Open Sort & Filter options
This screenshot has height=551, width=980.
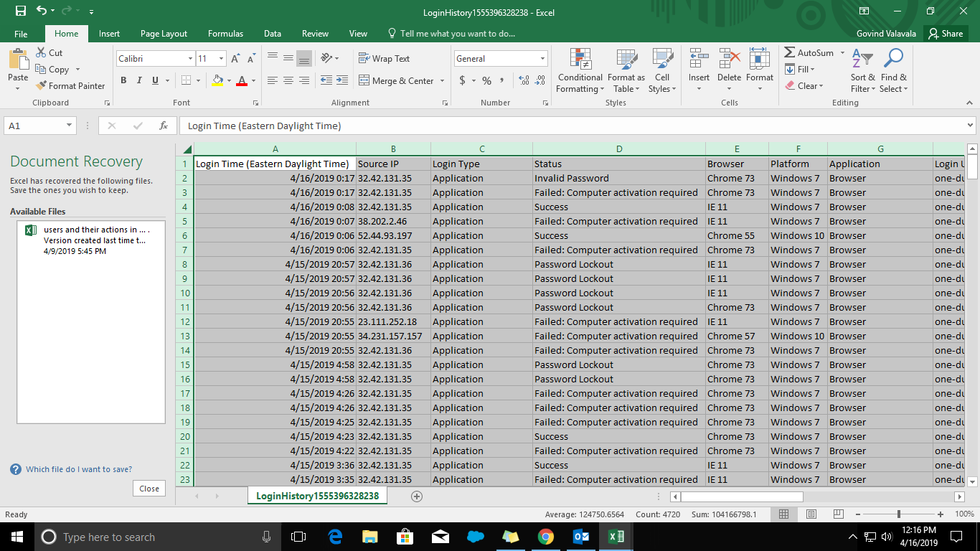coord(862,70)
